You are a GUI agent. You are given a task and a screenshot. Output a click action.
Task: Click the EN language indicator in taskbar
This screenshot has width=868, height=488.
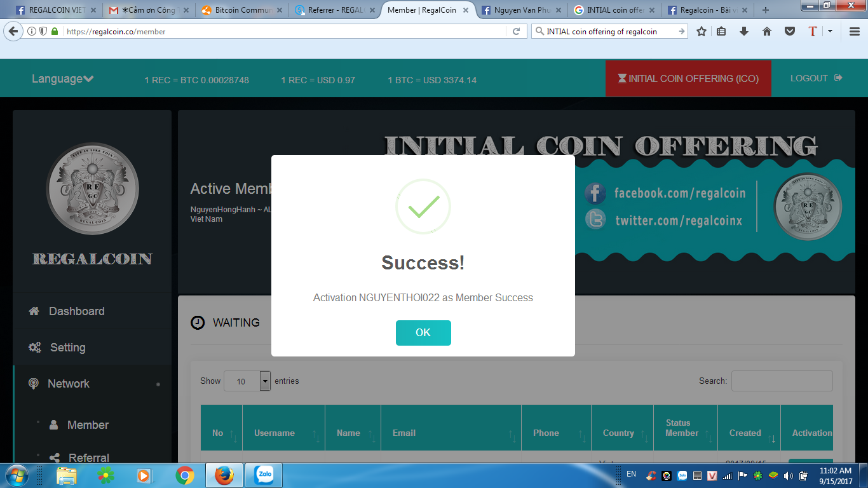point(631,474)
